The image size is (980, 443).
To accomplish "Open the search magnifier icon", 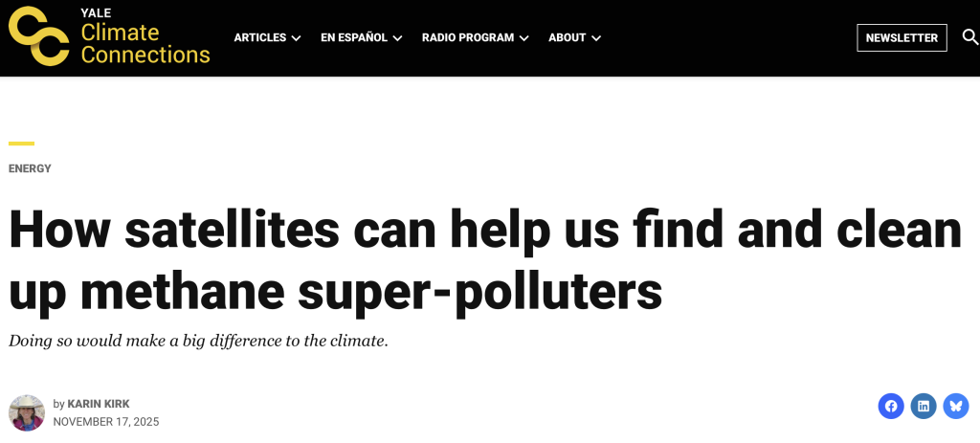I will tap(969, 37).
